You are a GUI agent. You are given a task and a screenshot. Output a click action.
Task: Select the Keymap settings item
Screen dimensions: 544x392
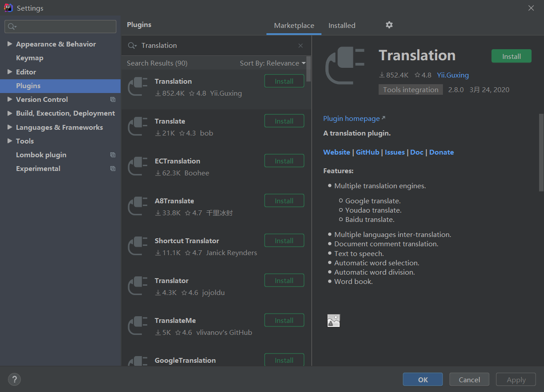(x=30, y=58)
